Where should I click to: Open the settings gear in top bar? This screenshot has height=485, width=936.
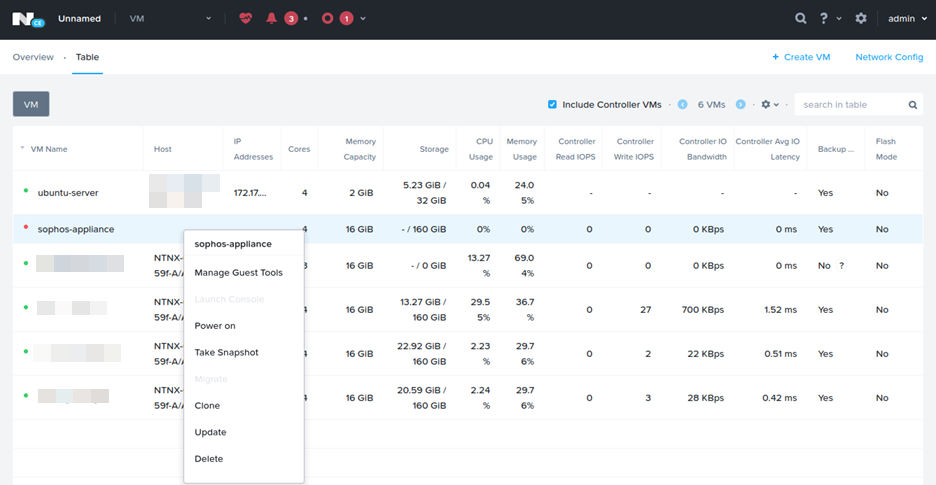tap(860, 18)
